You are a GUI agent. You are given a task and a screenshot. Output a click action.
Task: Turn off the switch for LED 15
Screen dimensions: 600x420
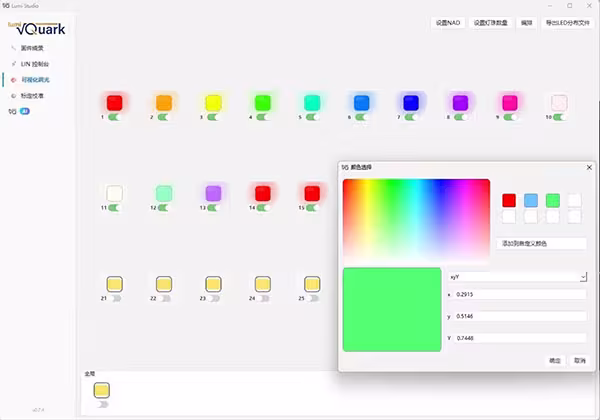coord(312,208)
